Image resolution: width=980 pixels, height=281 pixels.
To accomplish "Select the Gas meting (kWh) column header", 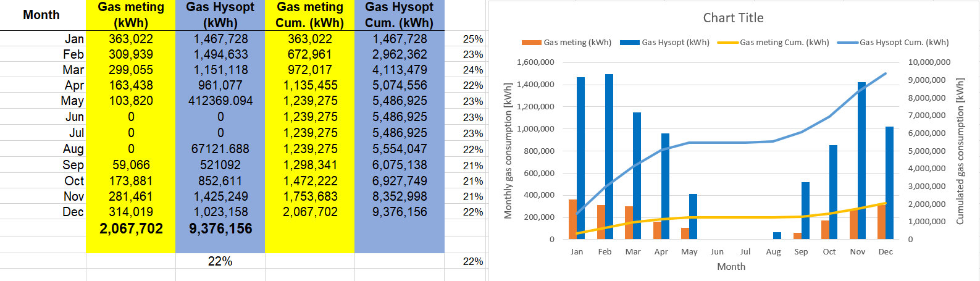I will click(x=131, y=15).
